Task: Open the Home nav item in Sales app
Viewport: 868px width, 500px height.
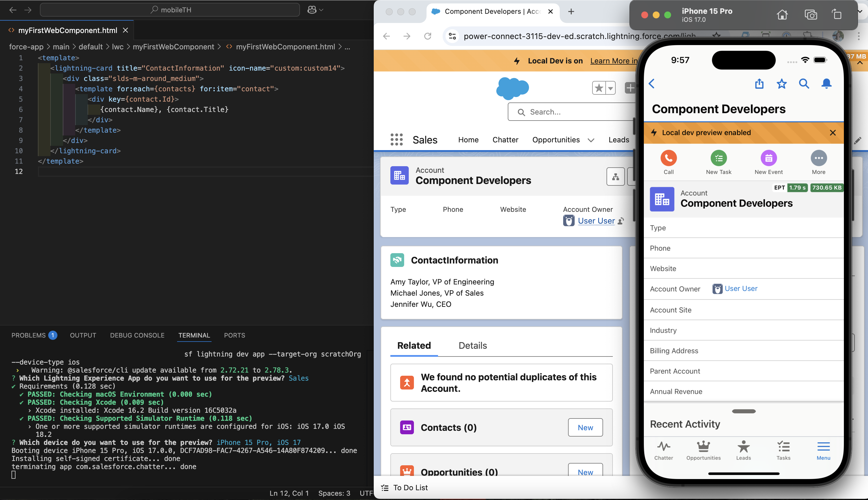Action: 468,140
